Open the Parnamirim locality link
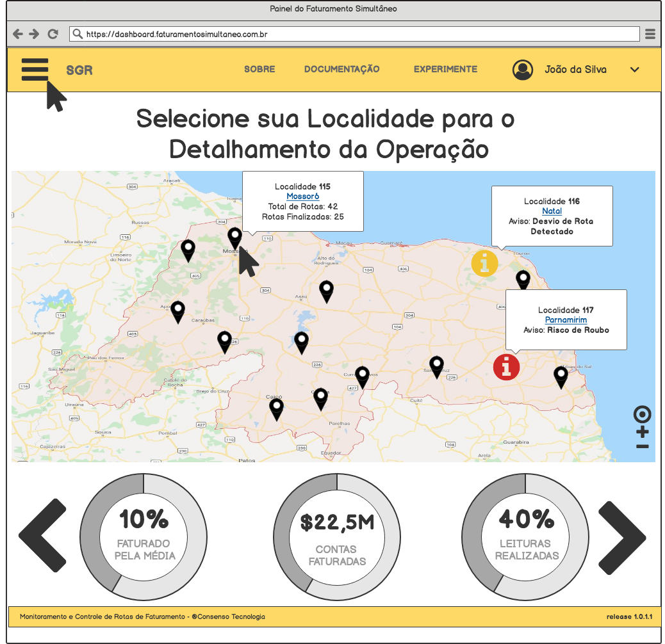Screen dimensions: 665x644 tap(566, 319)
